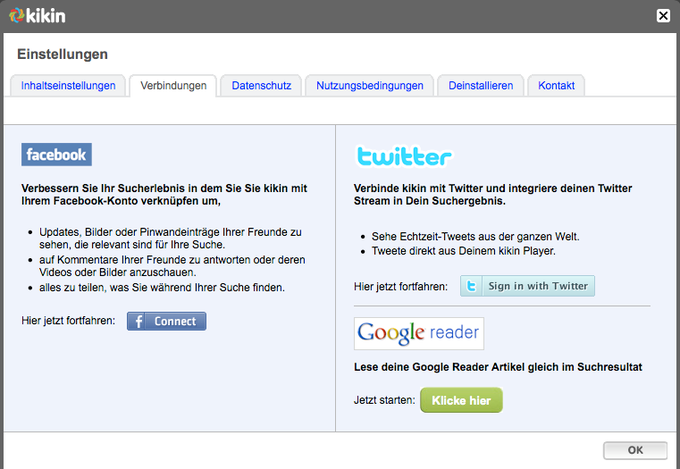Image resolution: width=680 pixels, height=469 pixels.
Task: Open the Kontakt tab
Action: (556, 85)
